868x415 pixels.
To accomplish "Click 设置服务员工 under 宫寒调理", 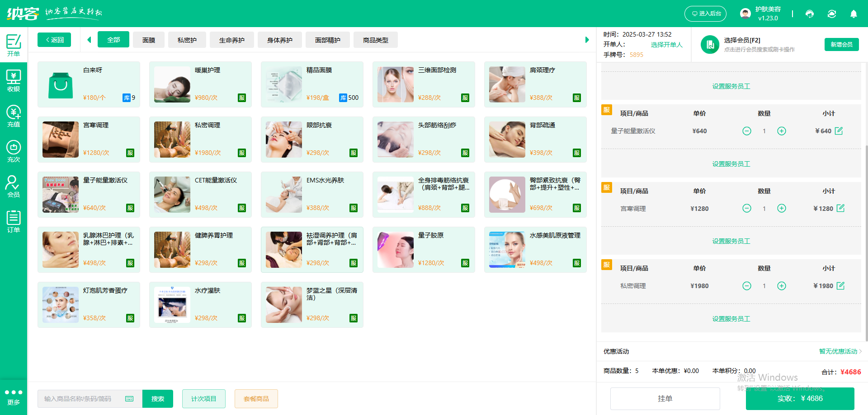I will click(x=731, y=241).
